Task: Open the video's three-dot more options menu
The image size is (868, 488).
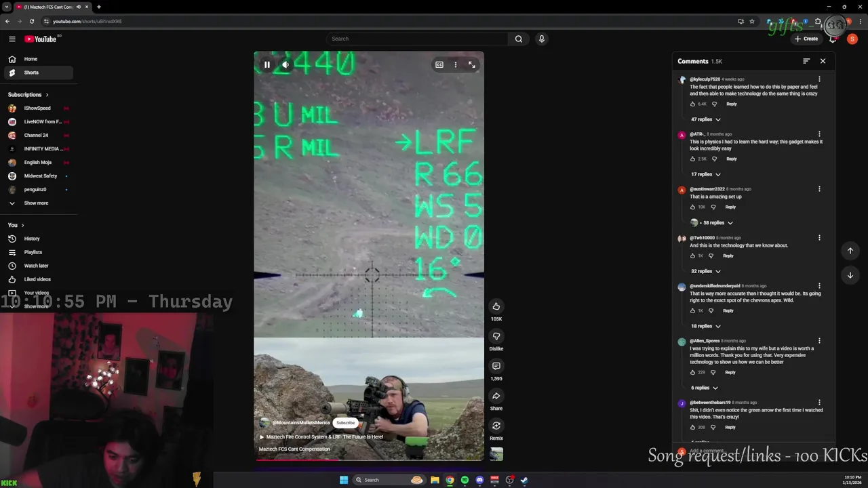Action: 456,65
